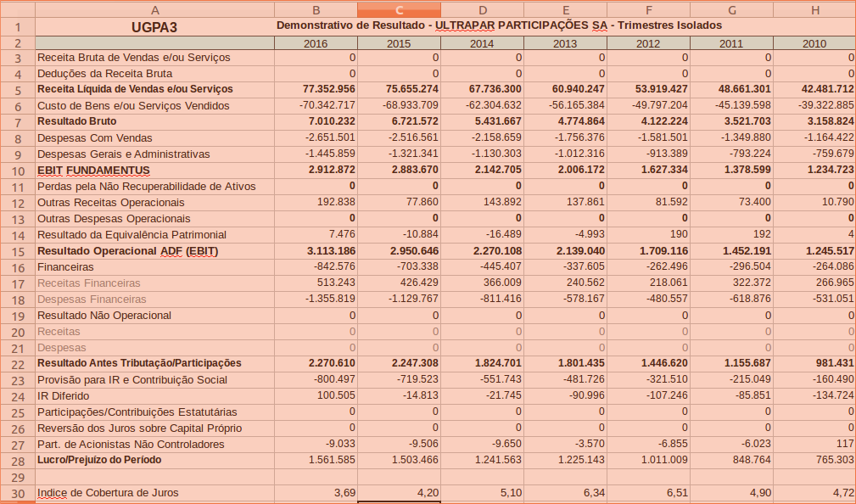Click the 981.431 pre-tax result value
The height and width of the screenshot is (504, 856).
point(836,363)
